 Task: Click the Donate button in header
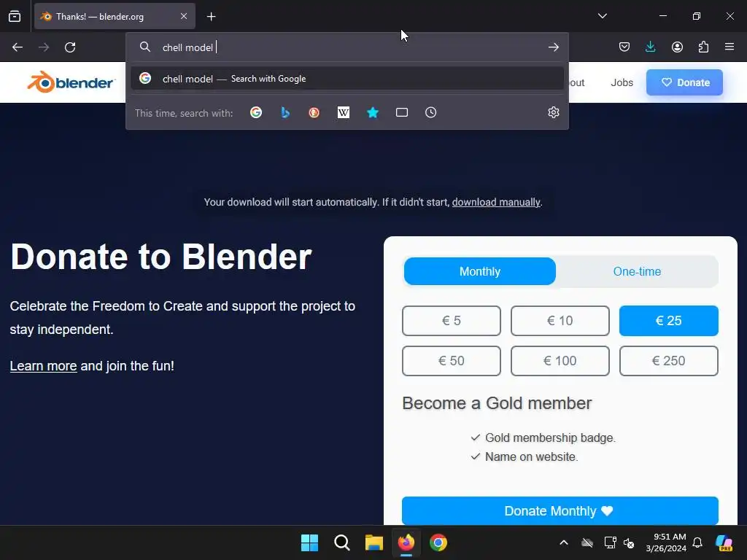point(684,82)
